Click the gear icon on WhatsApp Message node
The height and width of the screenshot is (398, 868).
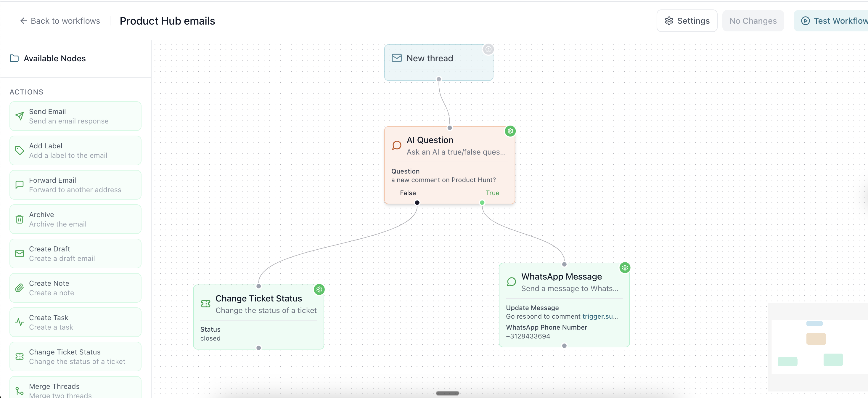(x=625, y=268)
